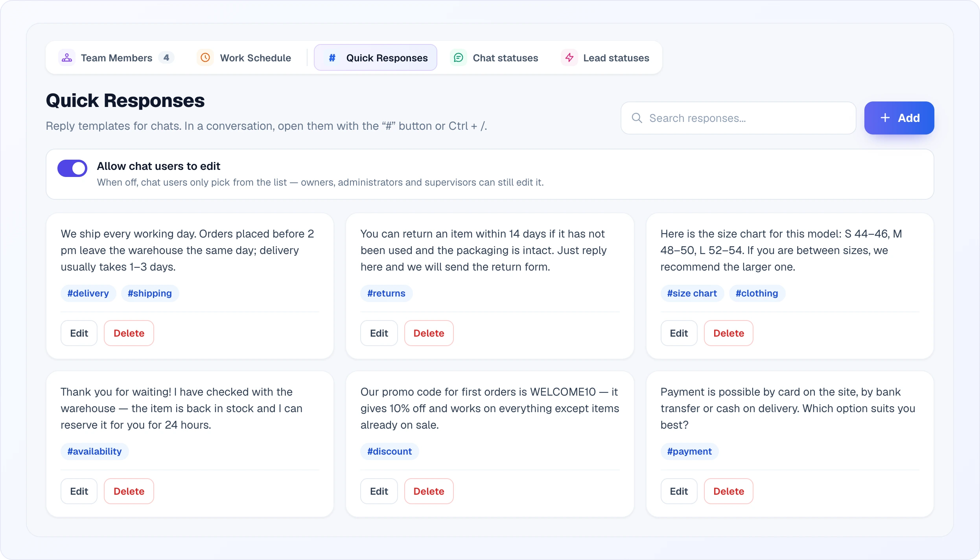Image resolution: width=980 pixels, height=560 pixels.
Task: Click the Add button
Action: pyautogui.click(x=899, y=118)
